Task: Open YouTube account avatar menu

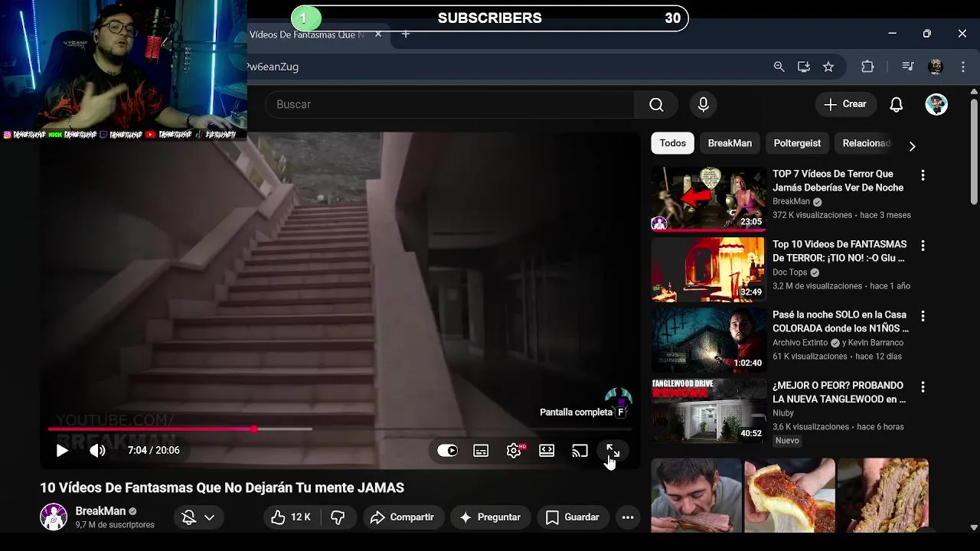Action: coord(936,104)
